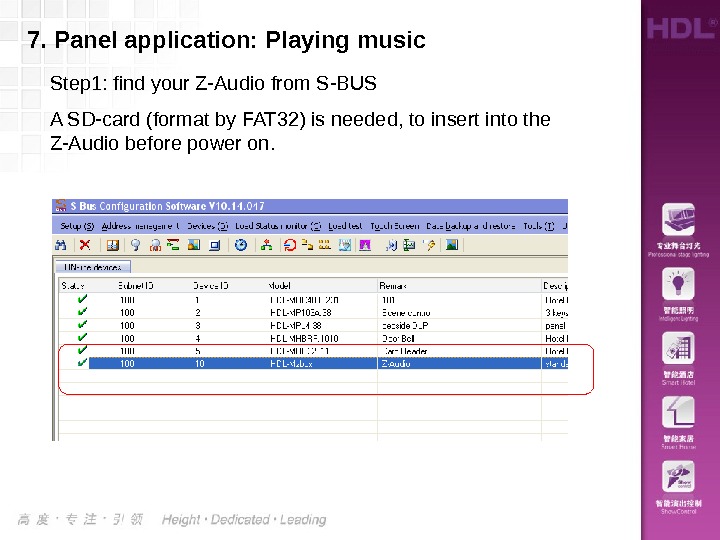Click the blue clock toolbar icon
The width and height of the screenshot is (720, 540).
[241, 245]
